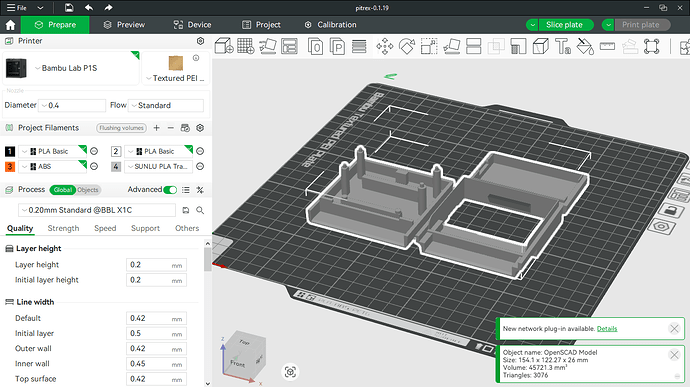Image resolution: width=690 pixels, height=387 pixels.
Task: Select the Auto orient toolbar icon
Action: [x=267, y=46]
